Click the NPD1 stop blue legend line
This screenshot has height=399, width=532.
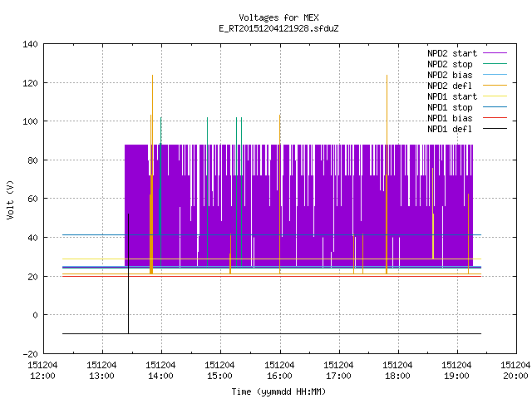495,107
